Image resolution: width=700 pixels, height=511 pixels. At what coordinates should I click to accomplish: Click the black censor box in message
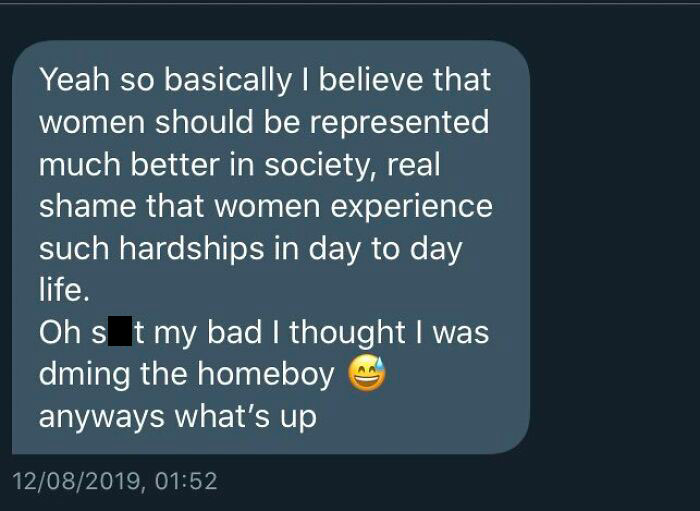[120, 331]
